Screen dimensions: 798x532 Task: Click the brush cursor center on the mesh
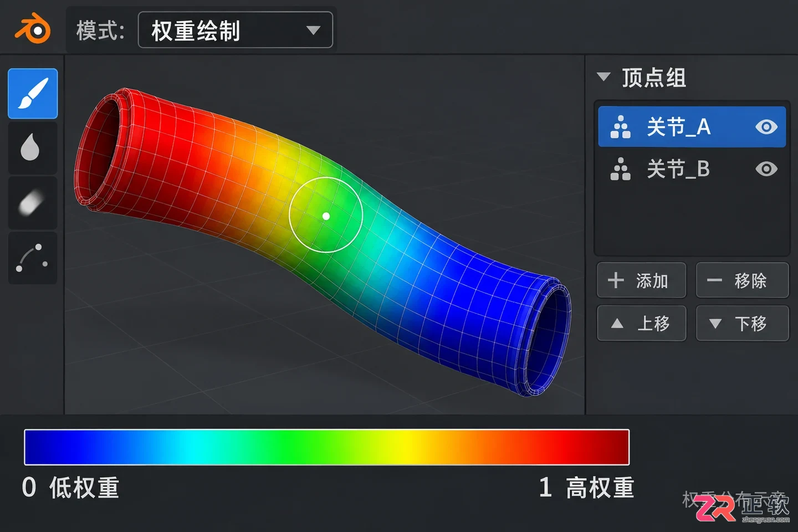[x=326, y=216]
